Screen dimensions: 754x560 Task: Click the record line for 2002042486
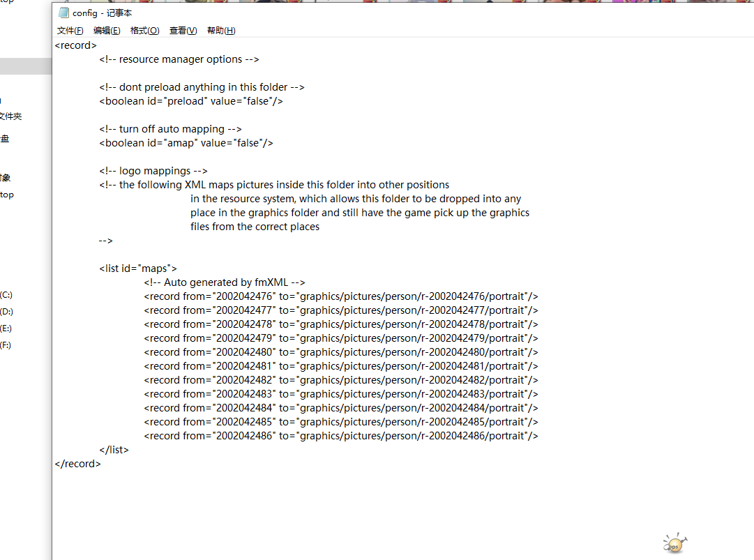340,436
